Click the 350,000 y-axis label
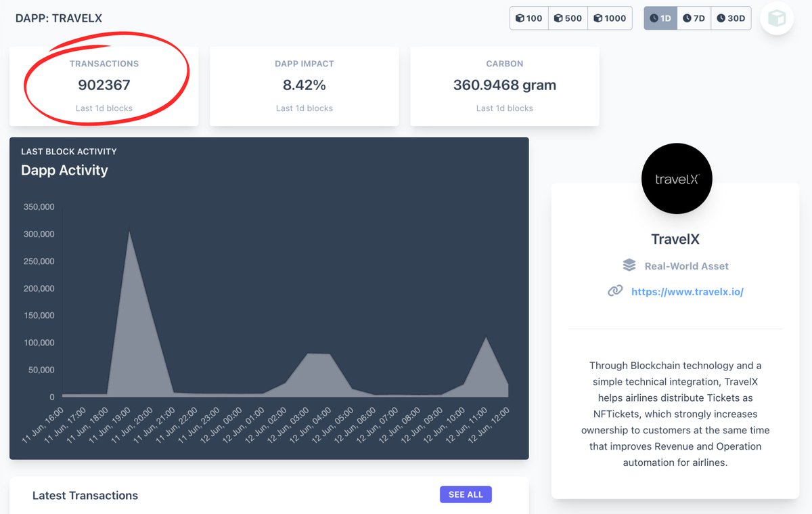 click(39, 207)
